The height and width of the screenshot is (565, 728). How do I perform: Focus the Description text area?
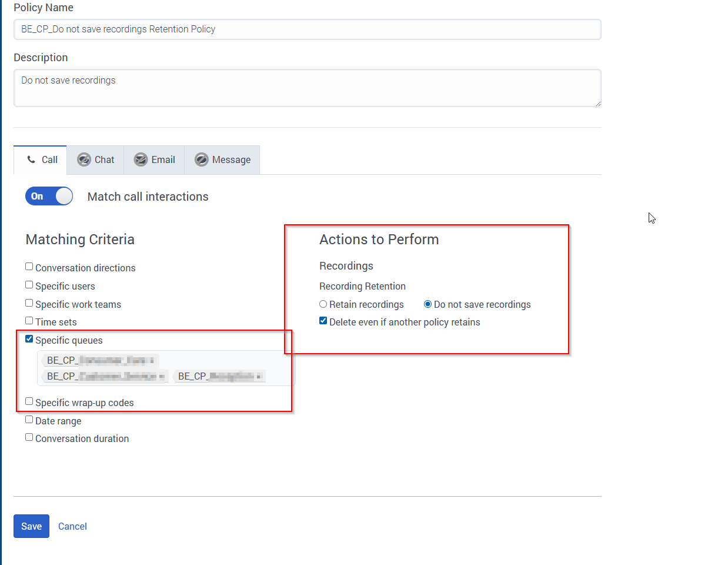click(x=307, y=88)
